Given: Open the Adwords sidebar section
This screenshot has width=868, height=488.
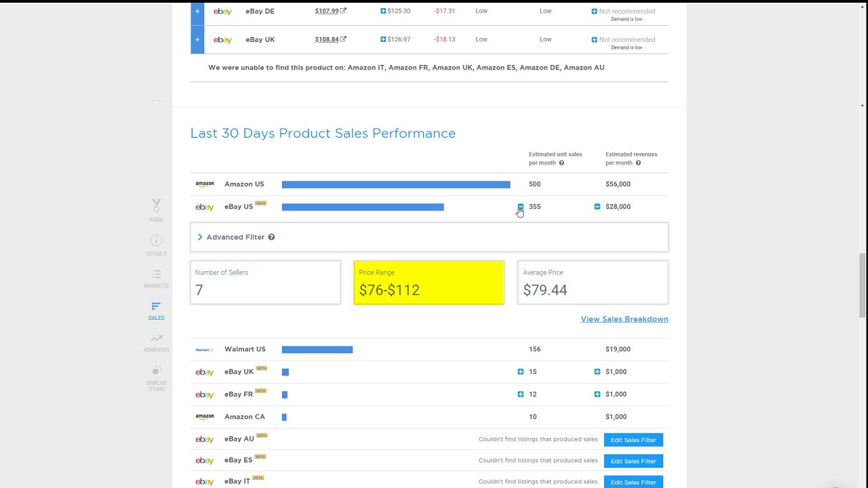Looking at the screenshot, I should tap(156, 342).
